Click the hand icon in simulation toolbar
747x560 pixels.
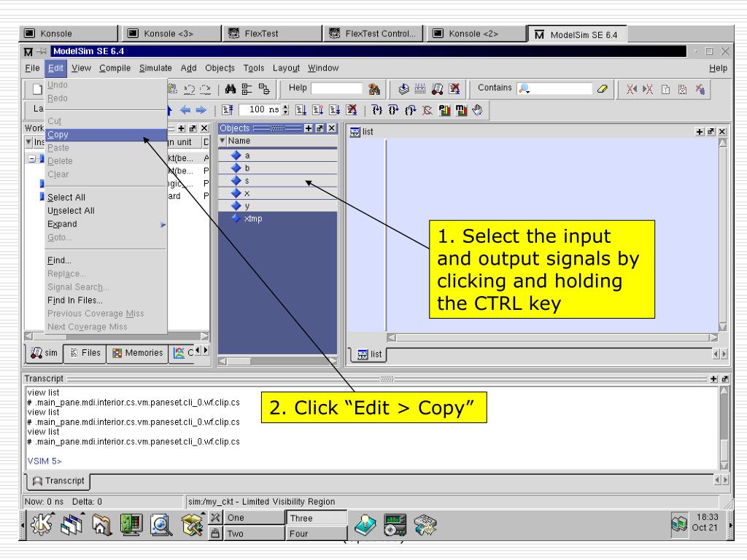[477, 110]
